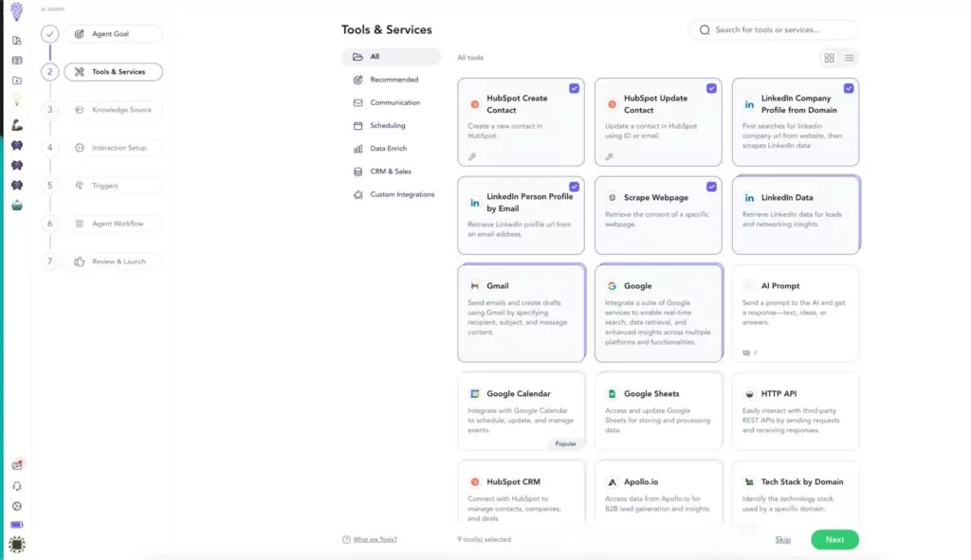The image size is (971, 560).
Task: Click the green Next button
Action: tap(834, 539)
